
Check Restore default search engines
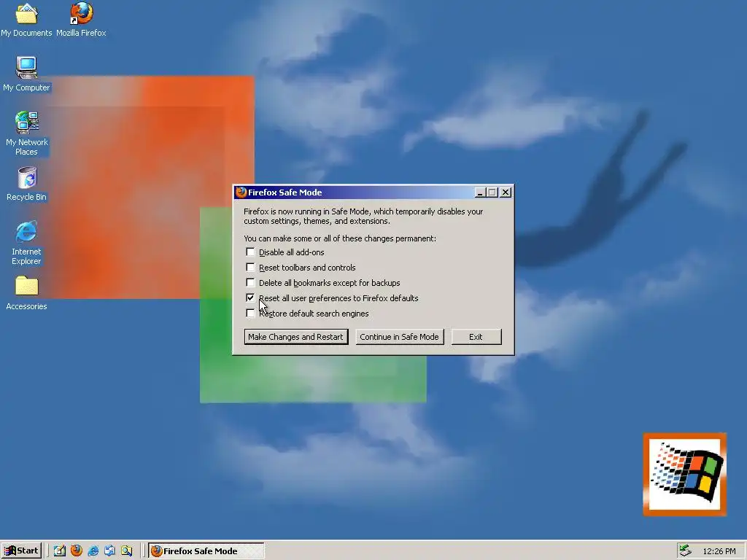pos(250,313)
